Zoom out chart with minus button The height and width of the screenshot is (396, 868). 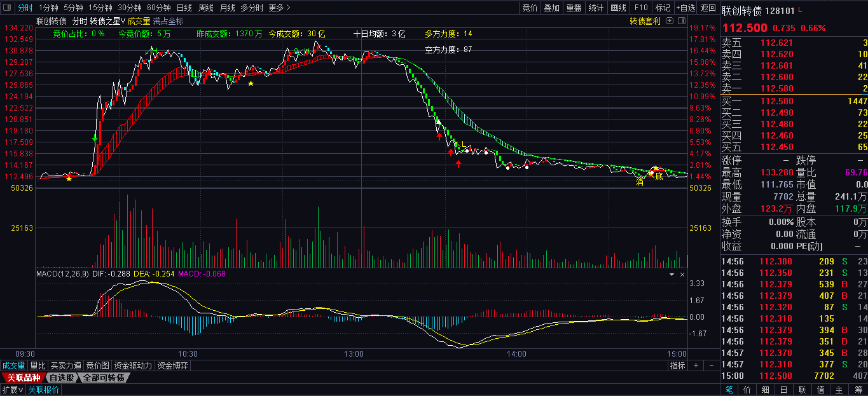711,365
